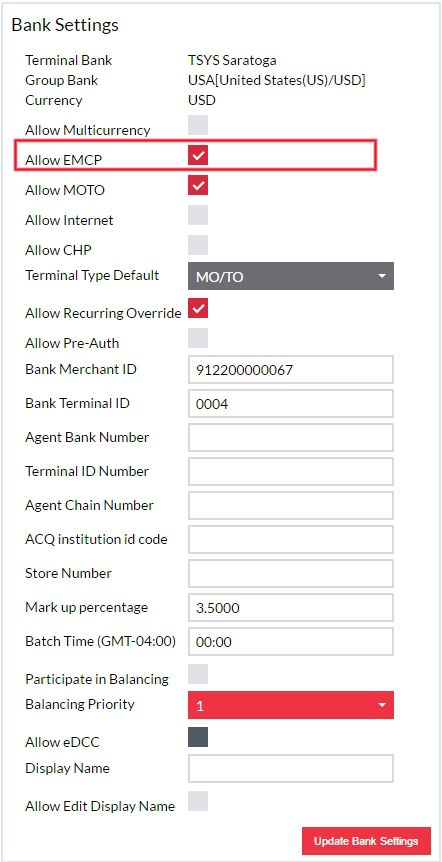Select the Terminal ID Number input
This screenshot has width=442, height=862.
[x=291, y=472]
